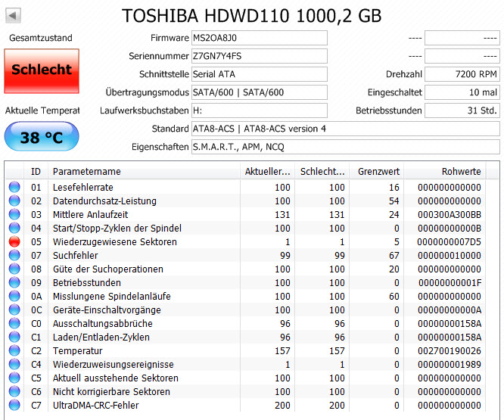Click the Drehzahl field 7200 RPM

[x=462, y=74]
